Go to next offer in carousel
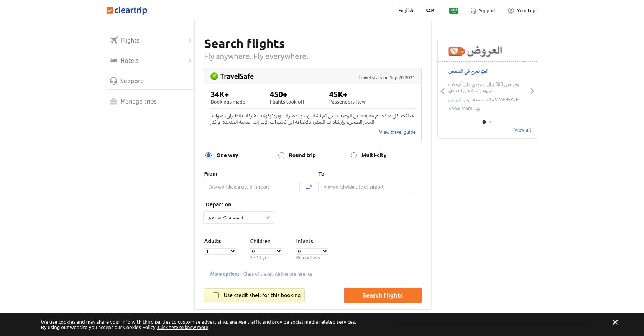The image size is (644, 336). [532, 91]
